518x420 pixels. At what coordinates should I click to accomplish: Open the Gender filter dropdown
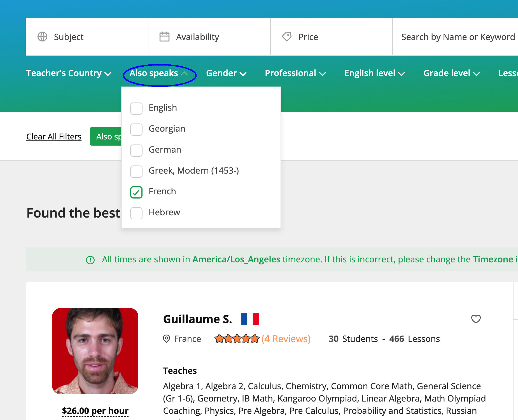click(x=226, y=73)
